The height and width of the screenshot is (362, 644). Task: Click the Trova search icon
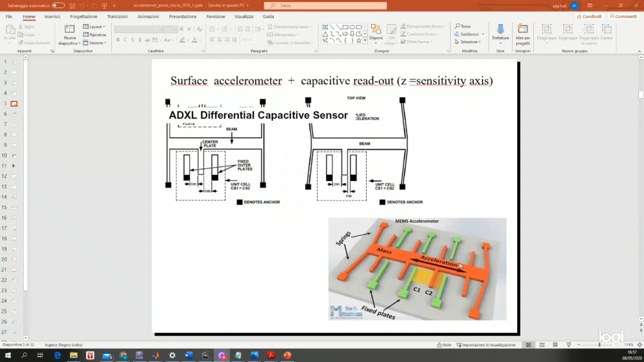pos(458,26)
